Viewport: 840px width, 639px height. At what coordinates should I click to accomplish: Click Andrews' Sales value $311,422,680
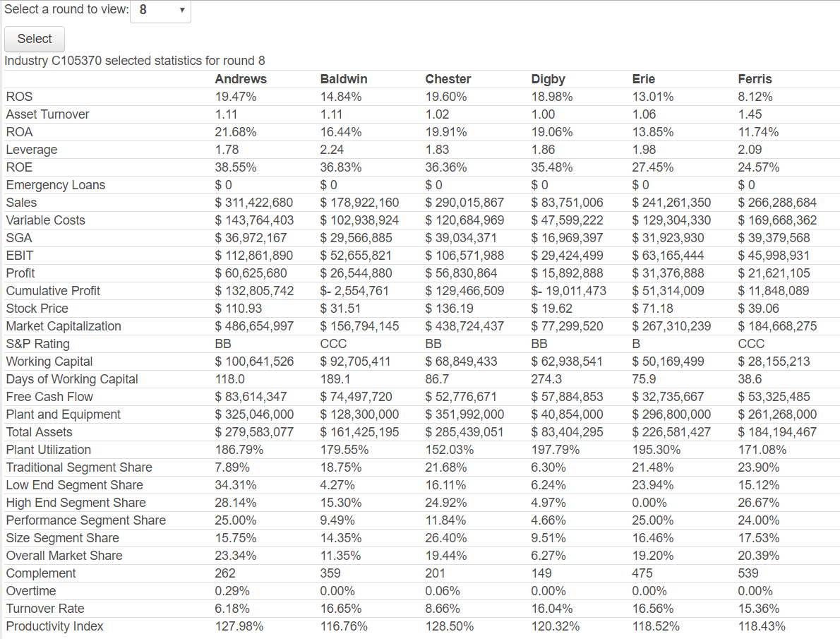[254, 203]
